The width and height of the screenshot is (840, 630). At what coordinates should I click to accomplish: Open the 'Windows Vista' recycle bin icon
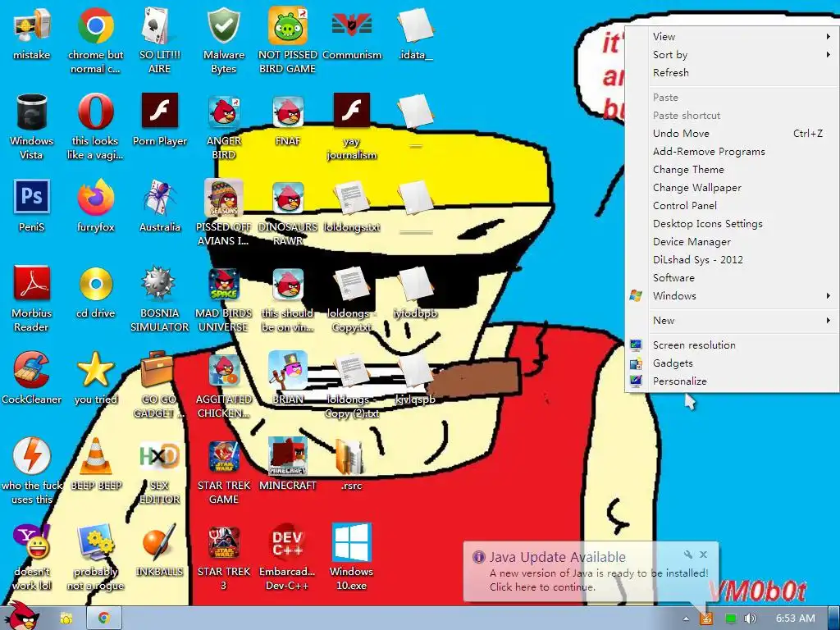[32, 112]
